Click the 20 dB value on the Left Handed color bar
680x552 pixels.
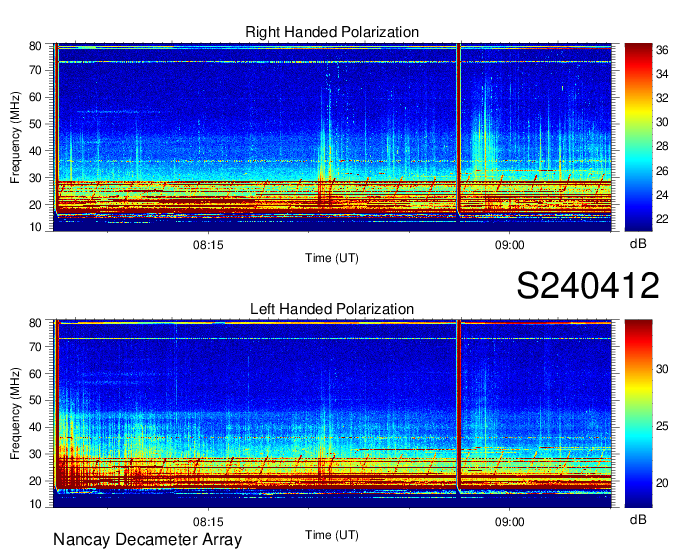(662, 483)
